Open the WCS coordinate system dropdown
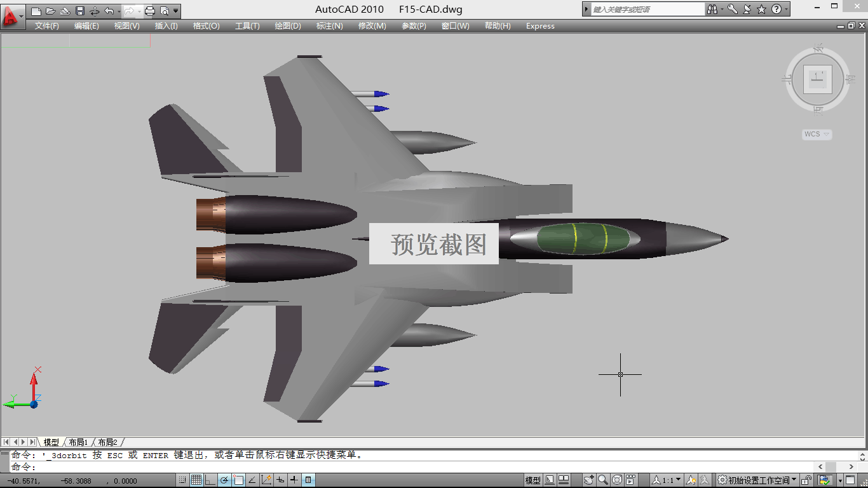Viewport: 868px width, 488px height. pos(817,134)
